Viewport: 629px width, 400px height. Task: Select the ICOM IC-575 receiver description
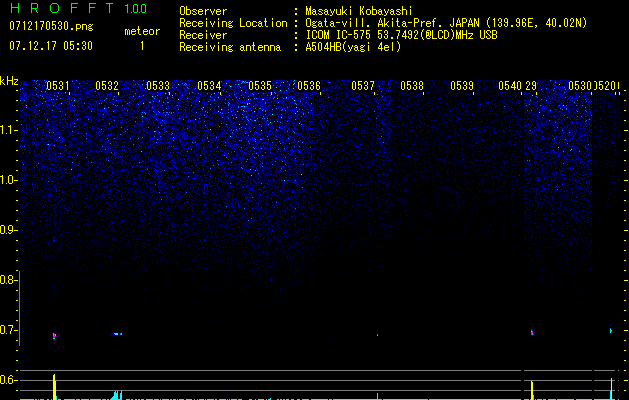click(x=401, y=35)
